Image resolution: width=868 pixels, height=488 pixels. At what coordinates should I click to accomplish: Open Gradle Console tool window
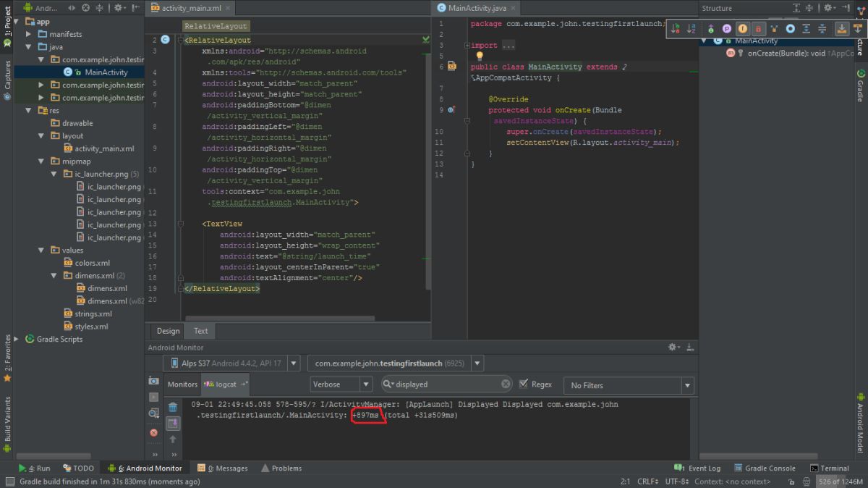(765, 468)
